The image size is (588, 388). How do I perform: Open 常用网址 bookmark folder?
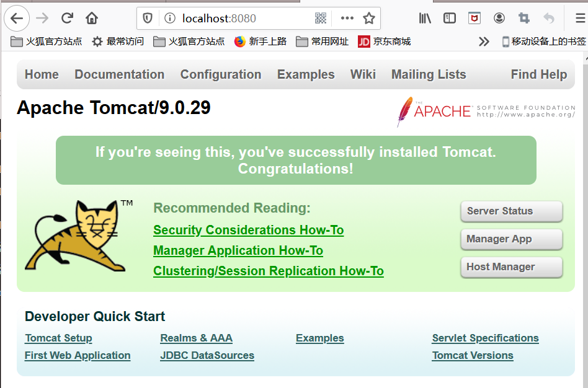pyautogui.click(x=322, y=42)
